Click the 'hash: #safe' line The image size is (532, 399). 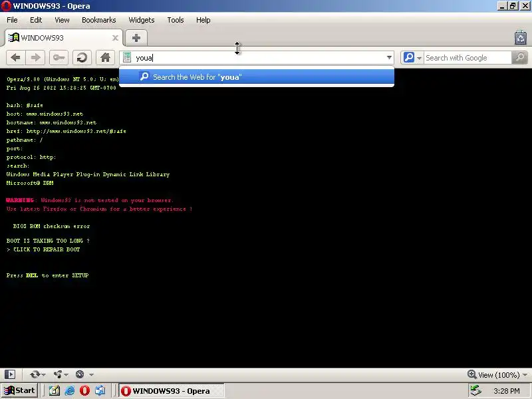coord(25,105)
